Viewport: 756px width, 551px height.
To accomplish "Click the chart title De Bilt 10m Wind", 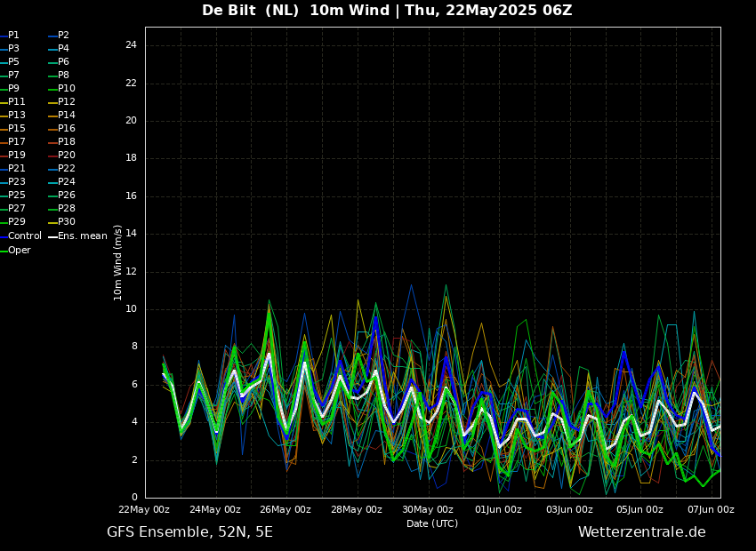I will (x=387, y=11).
